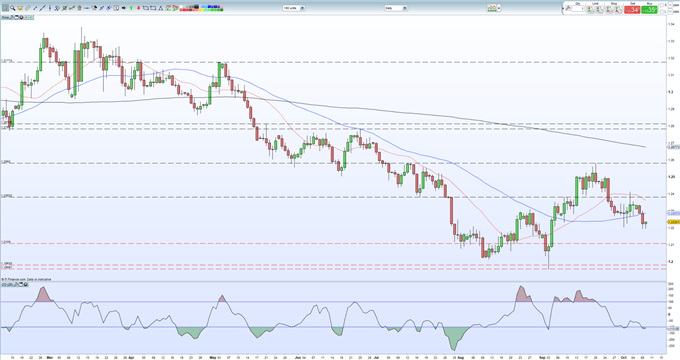Open the Daily timeframe dropdown

(x=396, y=8)
